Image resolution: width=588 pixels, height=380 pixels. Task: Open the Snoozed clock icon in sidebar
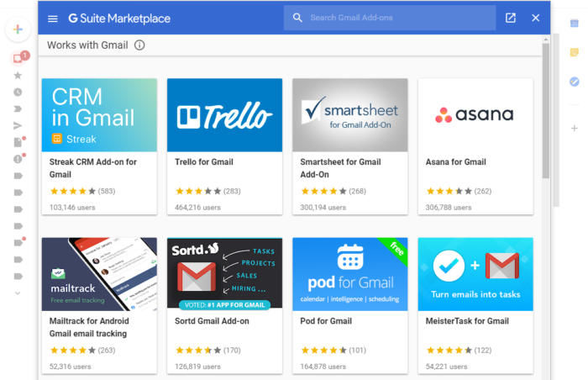tap(18, 92)
